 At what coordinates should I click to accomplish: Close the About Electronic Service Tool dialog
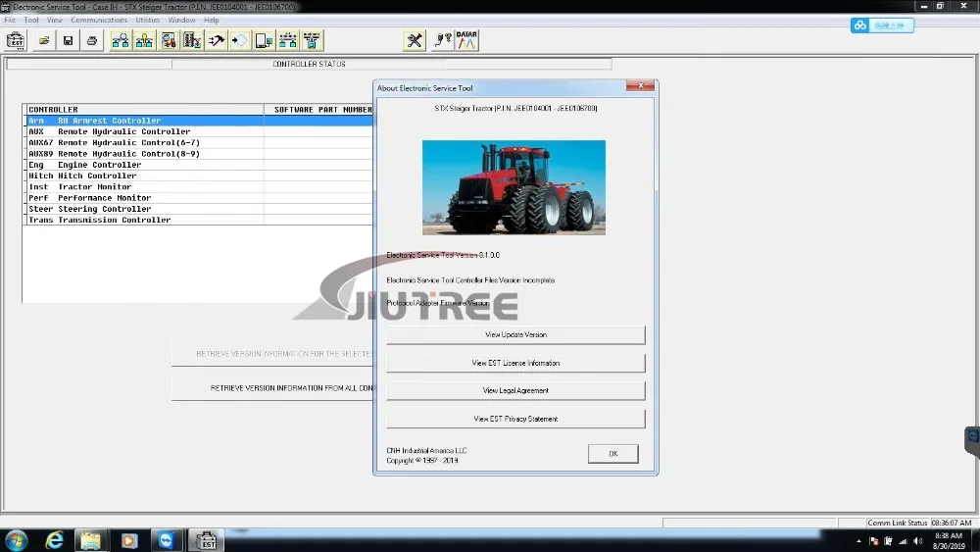(640, 85)
